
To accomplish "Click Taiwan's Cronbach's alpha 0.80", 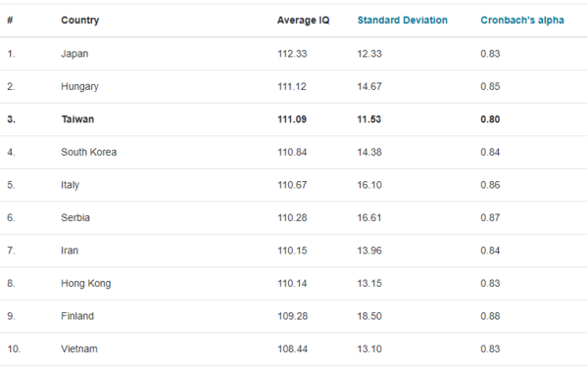I will pos(490,119).
